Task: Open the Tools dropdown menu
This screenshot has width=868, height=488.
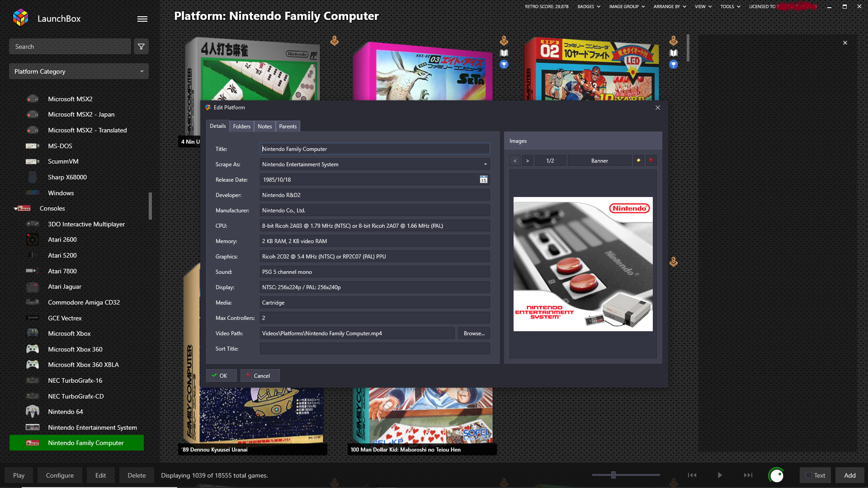Action: [x=730, y=6]
